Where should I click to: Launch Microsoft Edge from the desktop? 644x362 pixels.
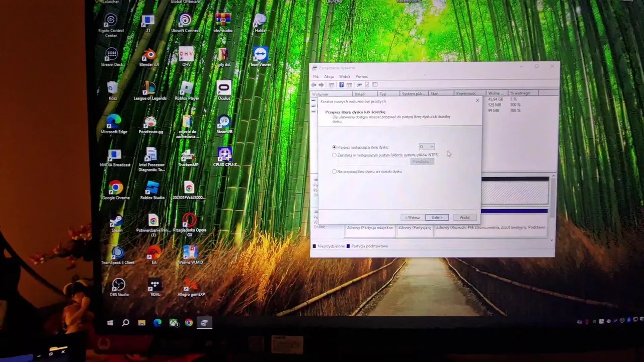tap(114, 124)
